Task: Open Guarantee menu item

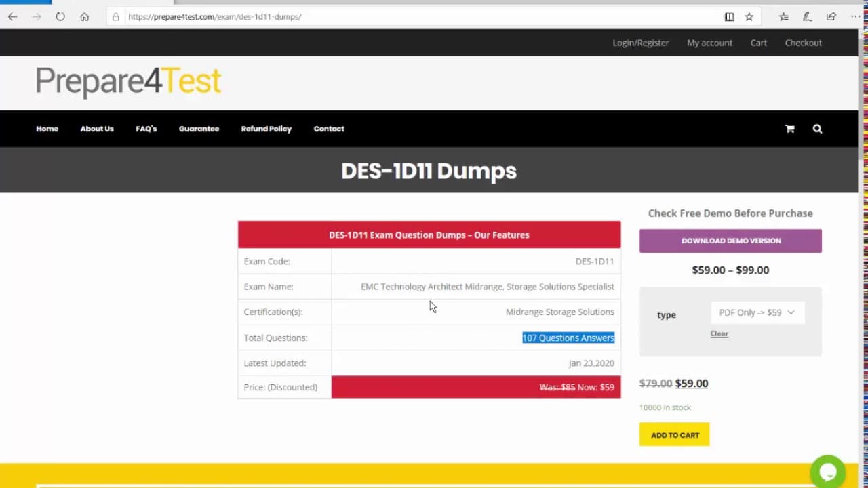Action: tap(199, 129)
